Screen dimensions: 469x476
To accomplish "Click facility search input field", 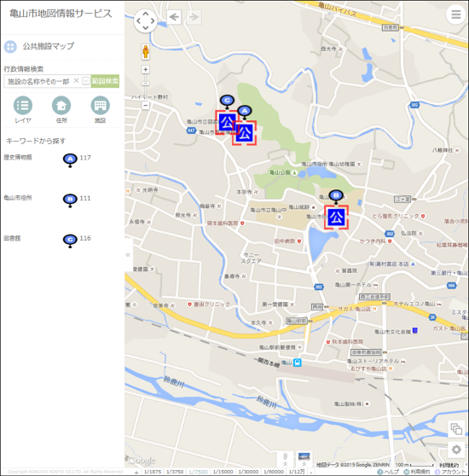I will [x=38, y=81].
